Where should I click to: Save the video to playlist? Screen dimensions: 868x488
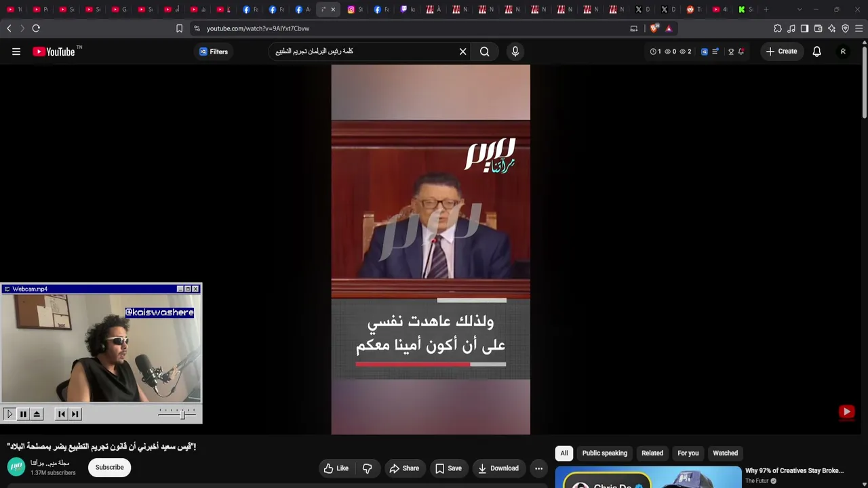tap(449, 468)
